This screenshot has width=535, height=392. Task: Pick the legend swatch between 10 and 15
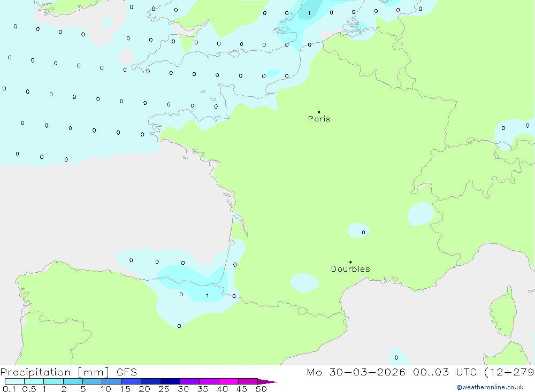click(112, 381)
